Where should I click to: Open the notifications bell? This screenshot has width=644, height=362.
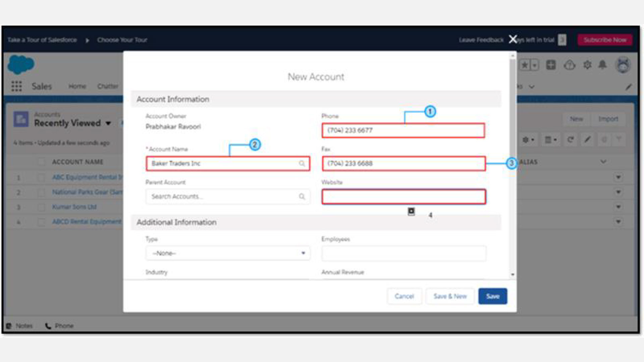coord(602,65)
